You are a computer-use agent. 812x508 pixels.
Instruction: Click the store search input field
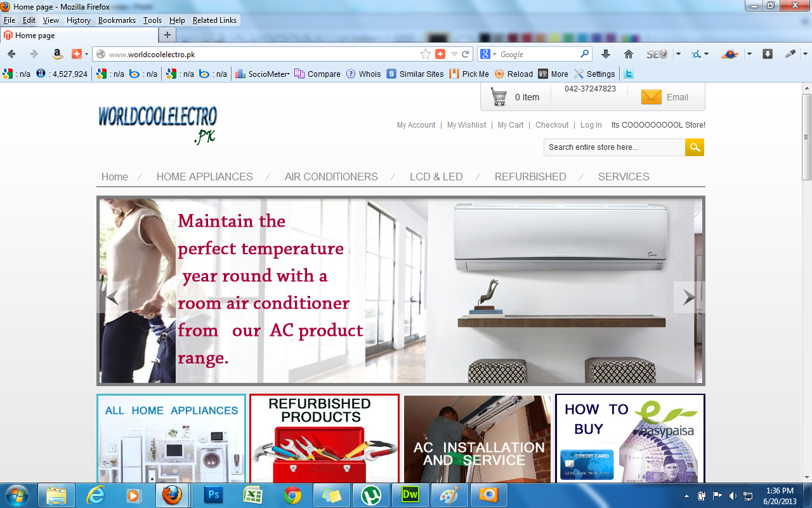(x=614, y=147)
